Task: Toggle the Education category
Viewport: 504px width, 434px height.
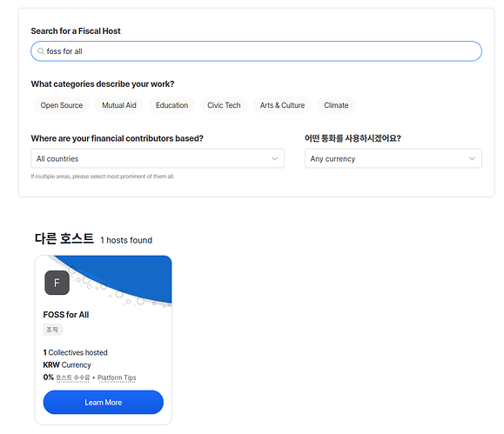Action: click(171, 105)
